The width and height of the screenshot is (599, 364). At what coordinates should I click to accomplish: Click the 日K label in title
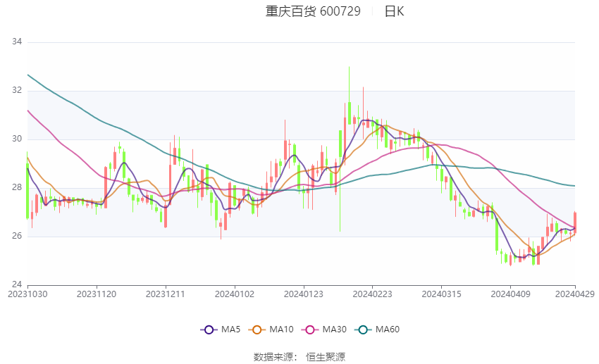pos(394,11)
